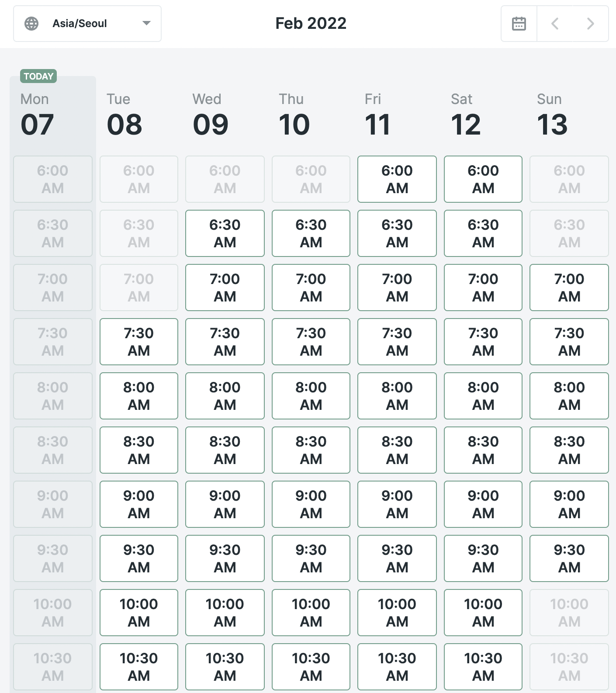Choose the 9:00 AM slot on Friday 11

pyautogui.click(x=397, y=504)
